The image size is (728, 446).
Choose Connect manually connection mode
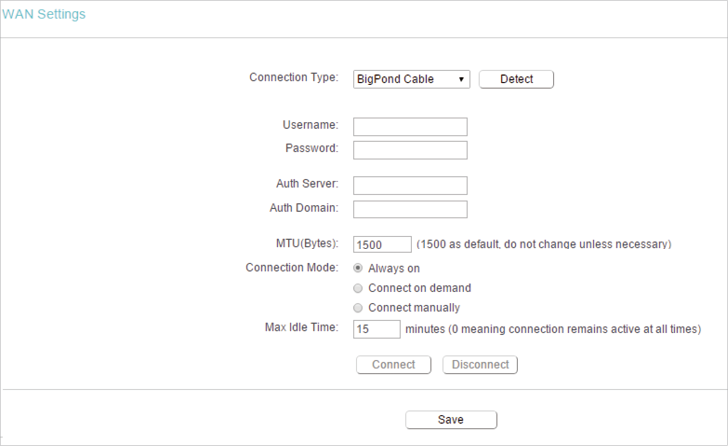[x=358, y=308]
